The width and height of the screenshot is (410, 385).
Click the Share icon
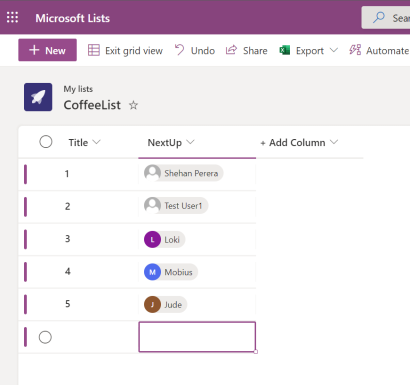231,50
